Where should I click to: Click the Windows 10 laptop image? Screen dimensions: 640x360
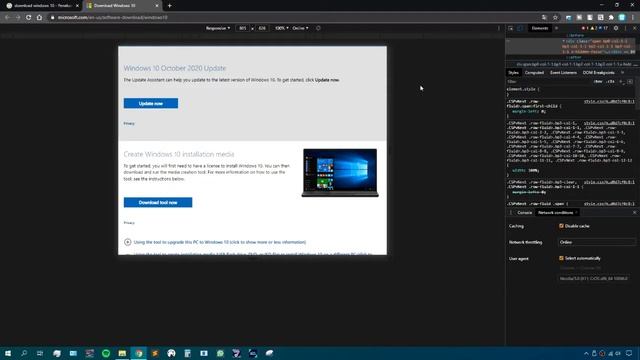340,173
